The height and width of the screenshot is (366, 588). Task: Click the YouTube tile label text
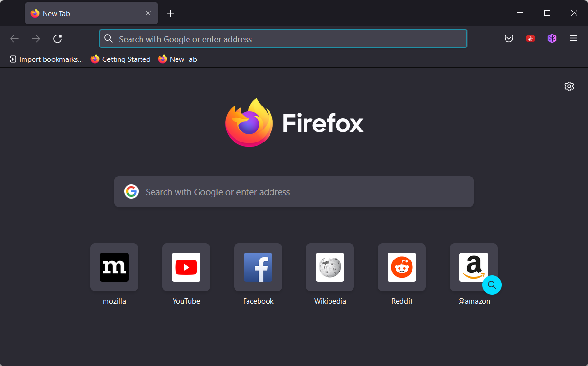186,301
